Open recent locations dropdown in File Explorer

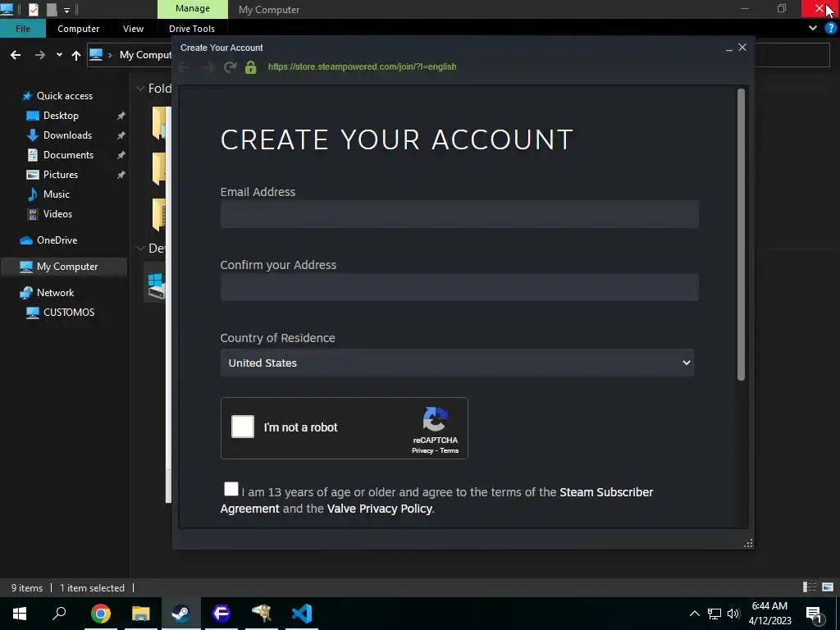click(59, 55)
